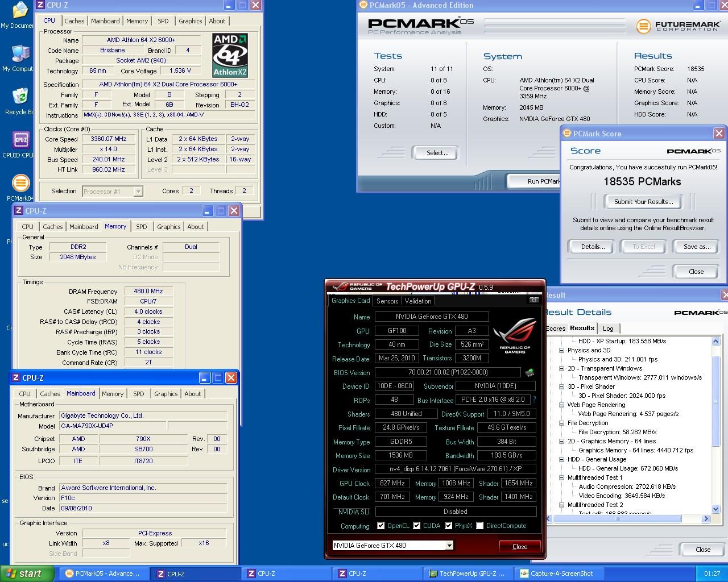Image resolution: width=728 pixels, height=582 pixels.
Task: Click the horizontal scrollbar thumb in Result Details
Action: (618, 518)
